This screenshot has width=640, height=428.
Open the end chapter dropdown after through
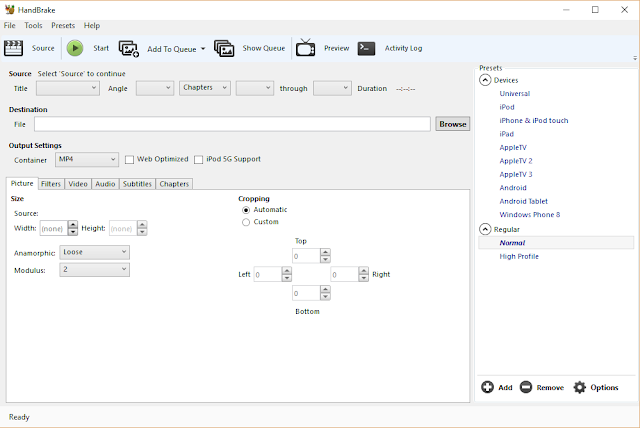coord(332,88)
